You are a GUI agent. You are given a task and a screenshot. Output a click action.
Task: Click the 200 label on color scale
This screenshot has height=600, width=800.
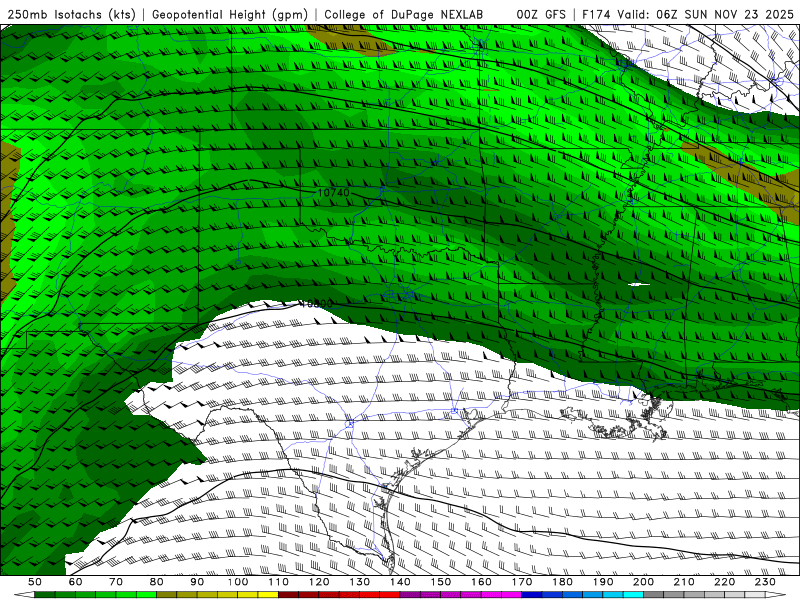pos(643,582)
